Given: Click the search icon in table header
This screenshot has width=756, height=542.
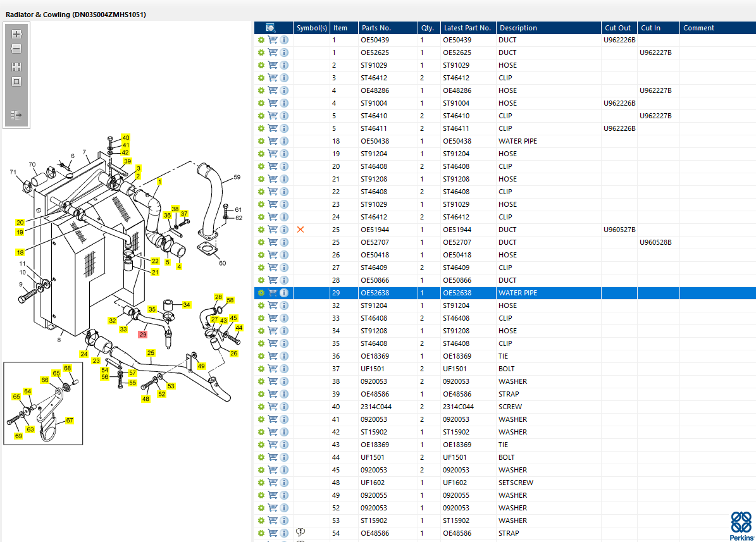Looking at the screenshot, I should [x=271, y=28].
